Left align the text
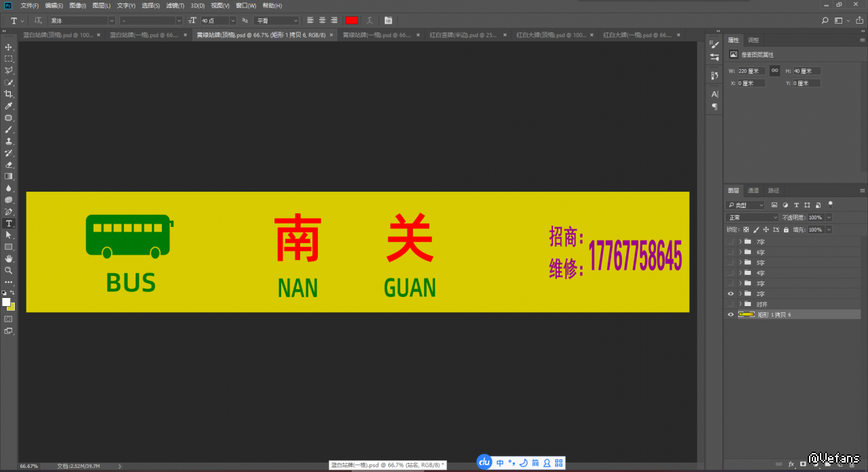This screenshot has height=472, width=868. pyautogui.click(x=310, y=20)
